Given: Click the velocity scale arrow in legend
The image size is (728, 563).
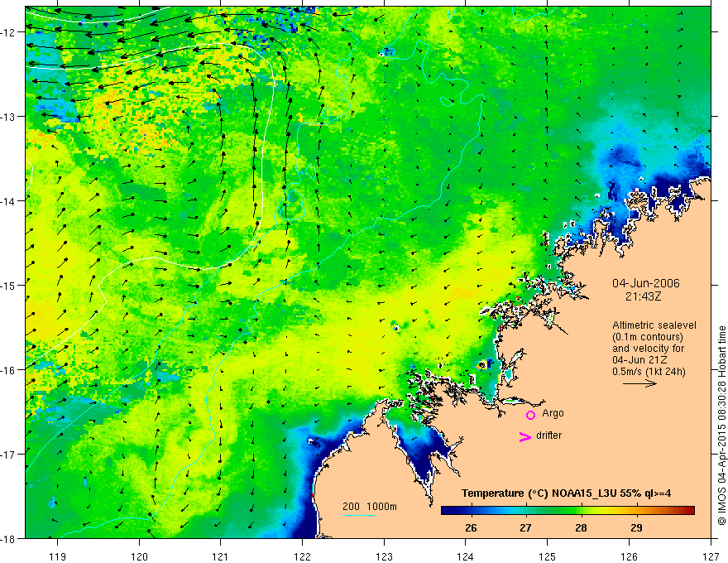Looking at the screenshot, I should click(639, 383).
